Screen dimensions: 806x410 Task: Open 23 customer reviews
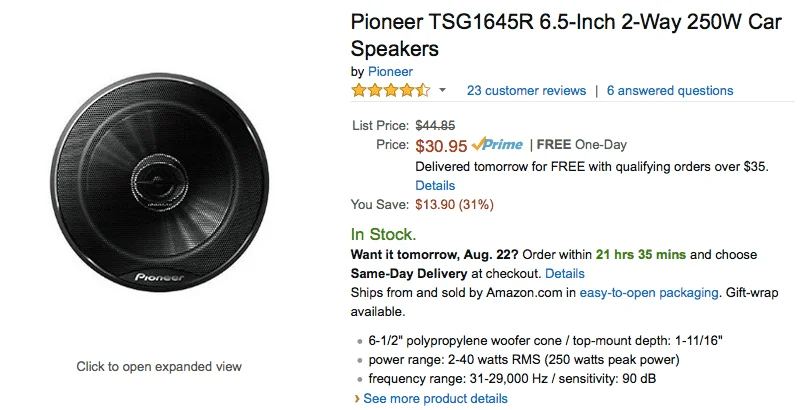(x=526, y=91)
